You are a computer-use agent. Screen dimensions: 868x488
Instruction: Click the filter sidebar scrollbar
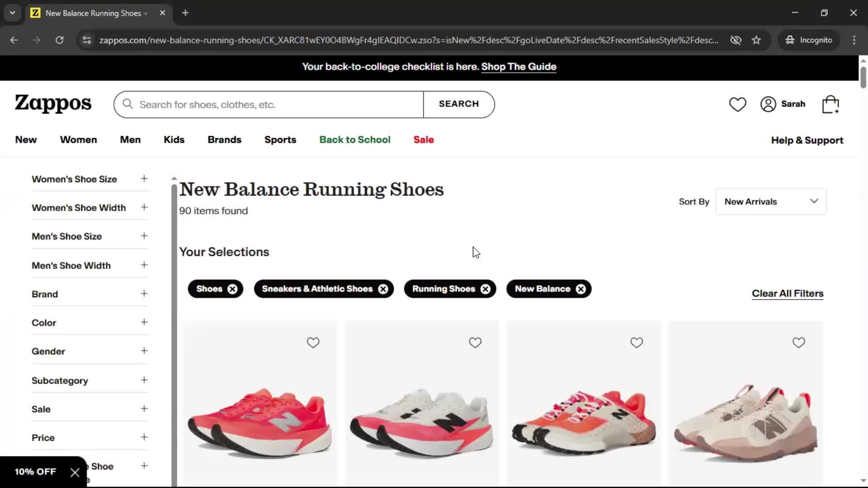tap(174, 334)
